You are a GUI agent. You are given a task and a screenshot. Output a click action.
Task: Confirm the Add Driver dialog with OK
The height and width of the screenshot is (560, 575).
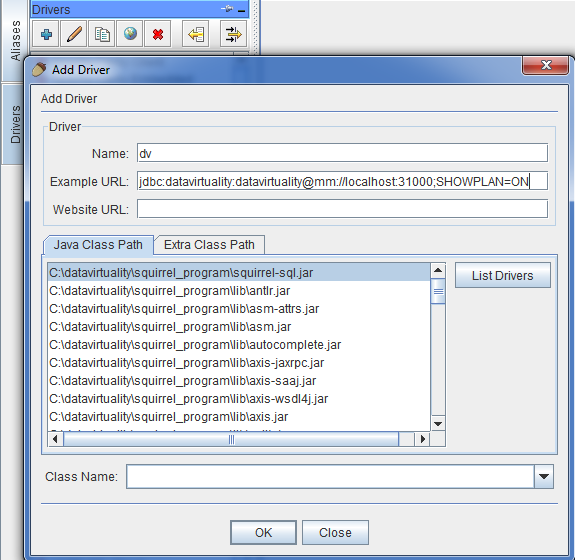pos(263,532)
